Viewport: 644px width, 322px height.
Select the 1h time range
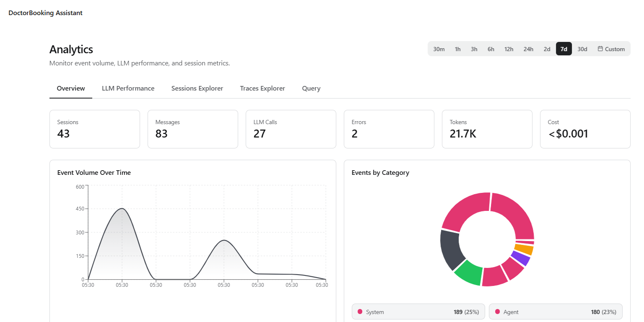pyautogui.click(x=458, y=49)
